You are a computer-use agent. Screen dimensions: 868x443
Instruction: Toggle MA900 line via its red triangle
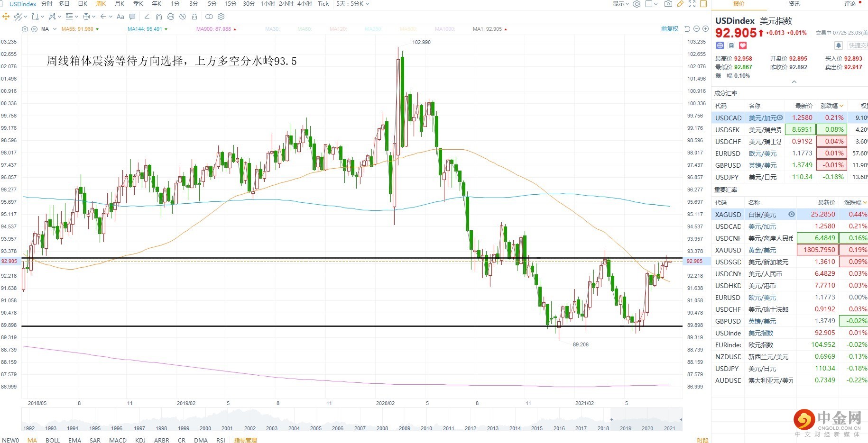235,29
